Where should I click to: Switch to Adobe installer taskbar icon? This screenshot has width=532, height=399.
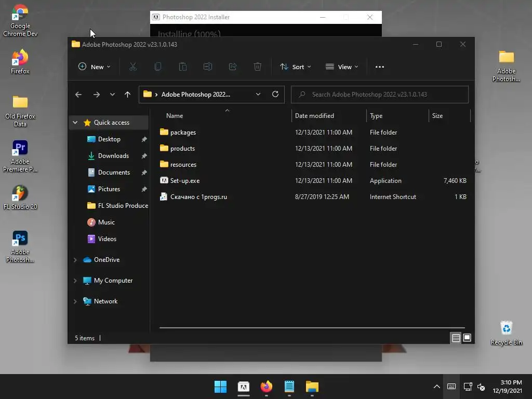click(244, 387)
